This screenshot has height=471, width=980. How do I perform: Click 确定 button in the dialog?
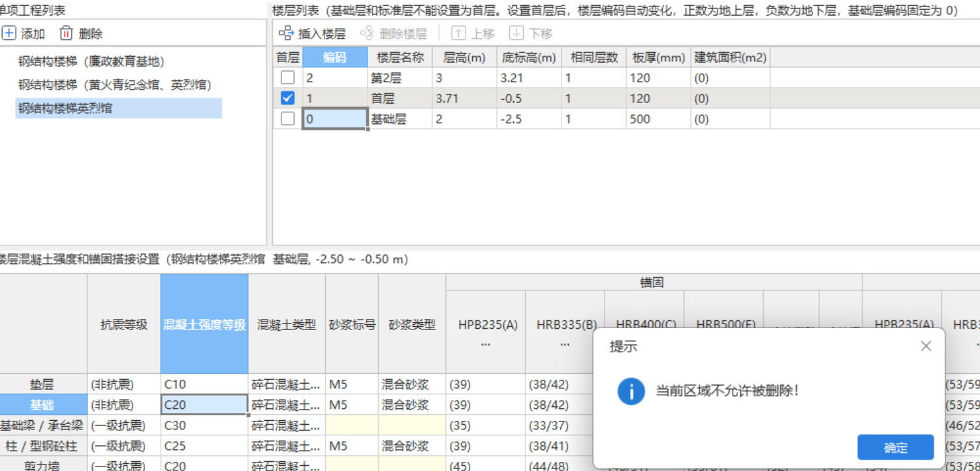(896, 448)
